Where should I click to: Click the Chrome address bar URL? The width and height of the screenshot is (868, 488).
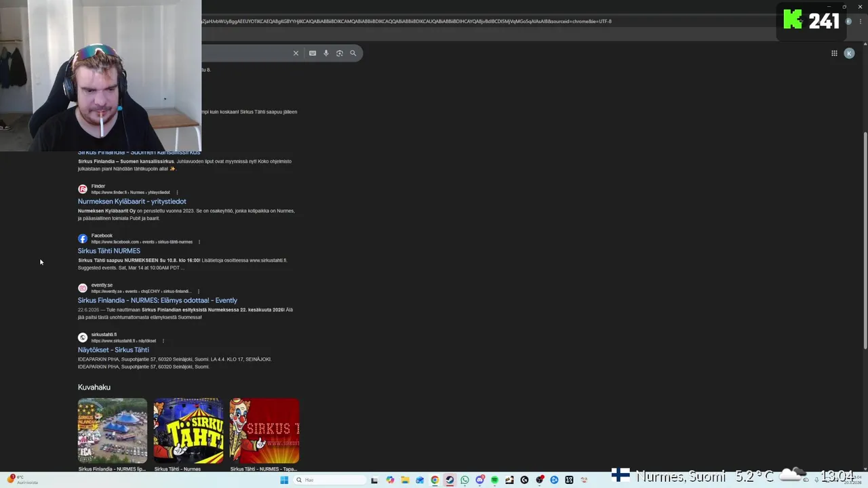(x=407, y=21)
